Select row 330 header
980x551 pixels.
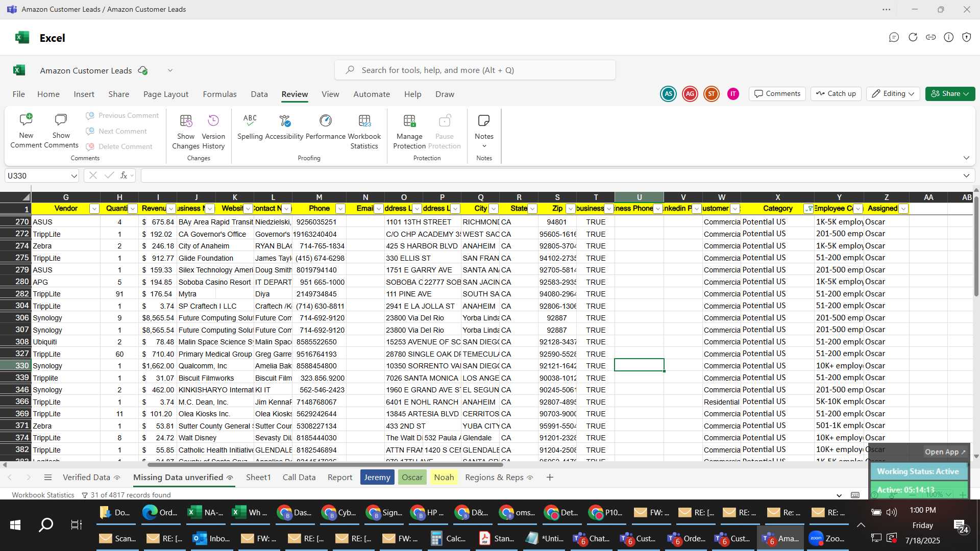[x=16, y=366]
